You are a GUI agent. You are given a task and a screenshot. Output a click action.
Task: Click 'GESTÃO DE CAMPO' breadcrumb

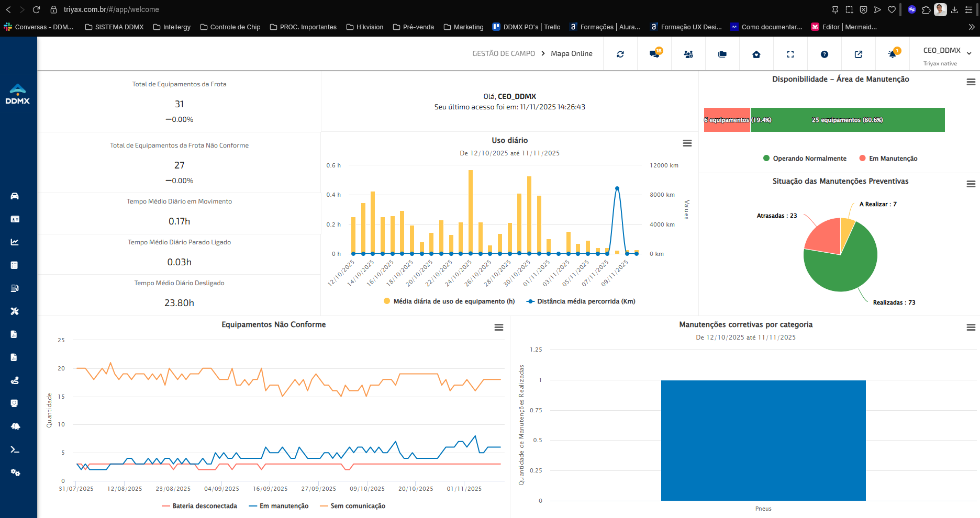click(x=504, y=53)
